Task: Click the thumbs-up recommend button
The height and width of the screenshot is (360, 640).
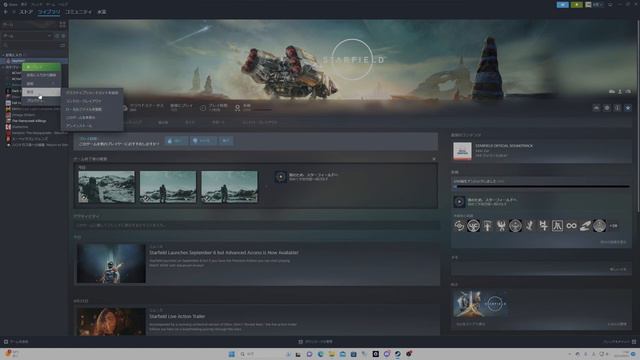Action: click(176, 141)
